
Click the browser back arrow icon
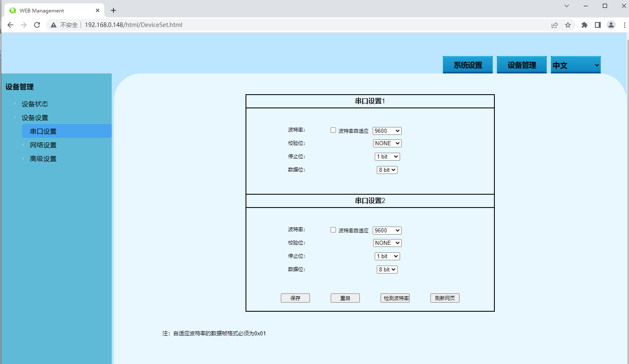click(10, 25)
